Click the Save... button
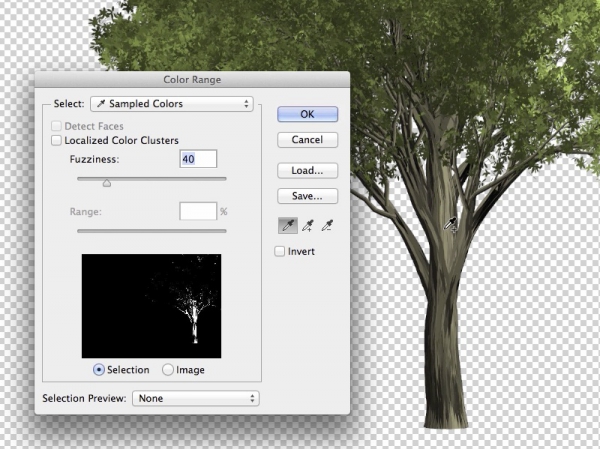This screenshot has height=449, width=600. [307, 196]
